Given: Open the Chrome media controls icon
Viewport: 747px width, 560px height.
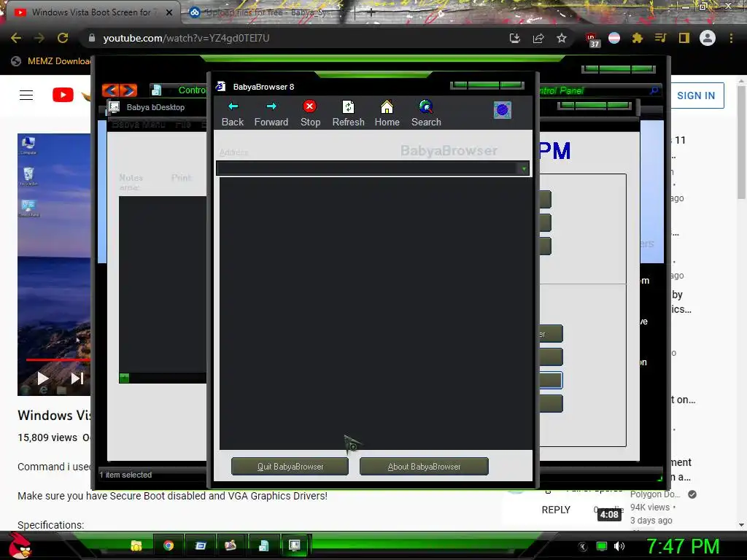Looking at the screenshot, I should 660,38.
